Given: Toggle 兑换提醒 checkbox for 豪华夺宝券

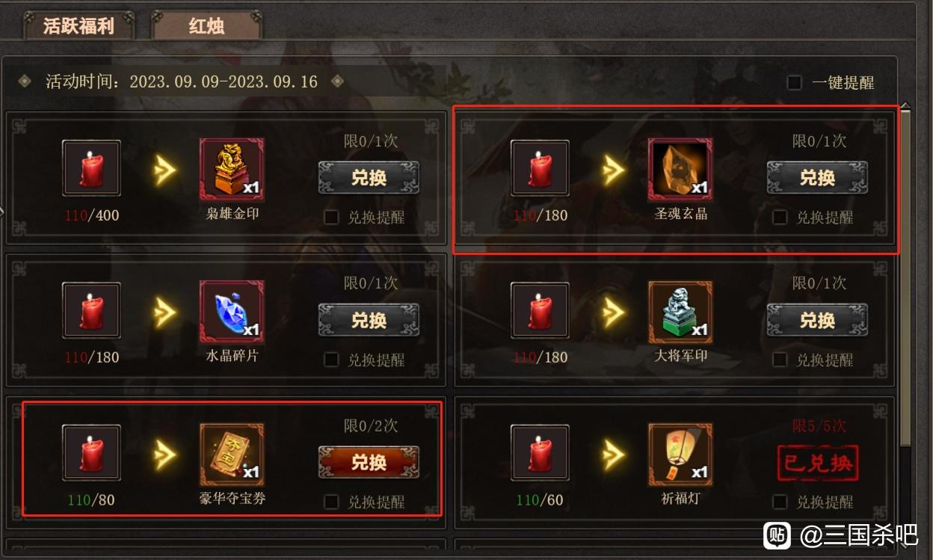Looking at the screenshot, I should point(331,502).
